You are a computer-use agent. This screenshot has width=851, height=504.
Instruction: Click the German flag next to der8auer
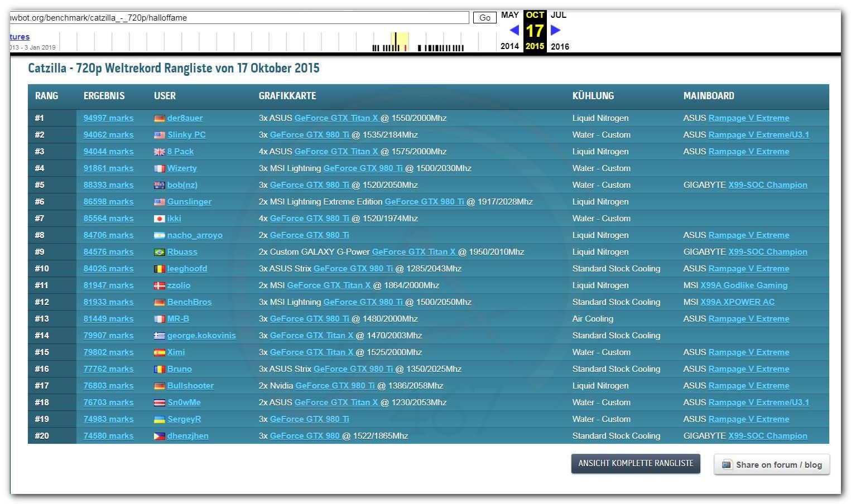point(160,118)
